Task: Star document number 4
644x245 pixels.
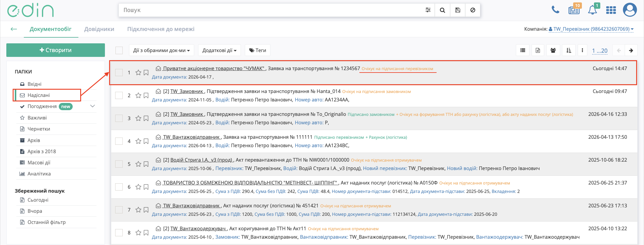Action: pyautogui.click(x=138, y=141)
